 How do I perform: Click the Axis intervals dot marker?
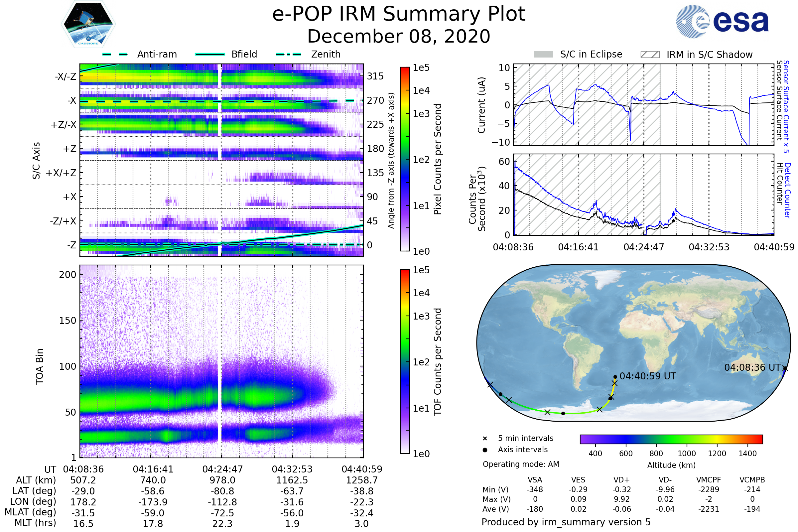485,450
